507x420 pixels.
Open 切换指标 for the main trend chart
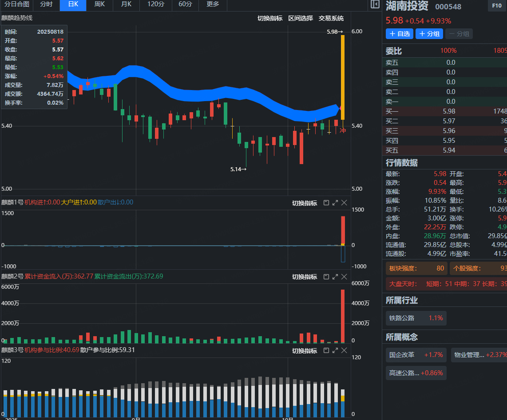[x=270, y=18]
